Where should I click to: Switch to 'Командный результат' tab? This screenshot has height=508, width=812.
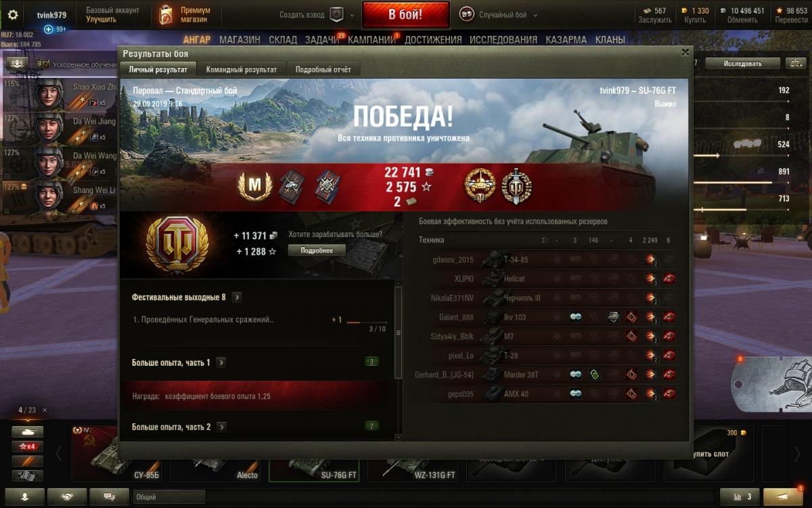coord(242,69)
